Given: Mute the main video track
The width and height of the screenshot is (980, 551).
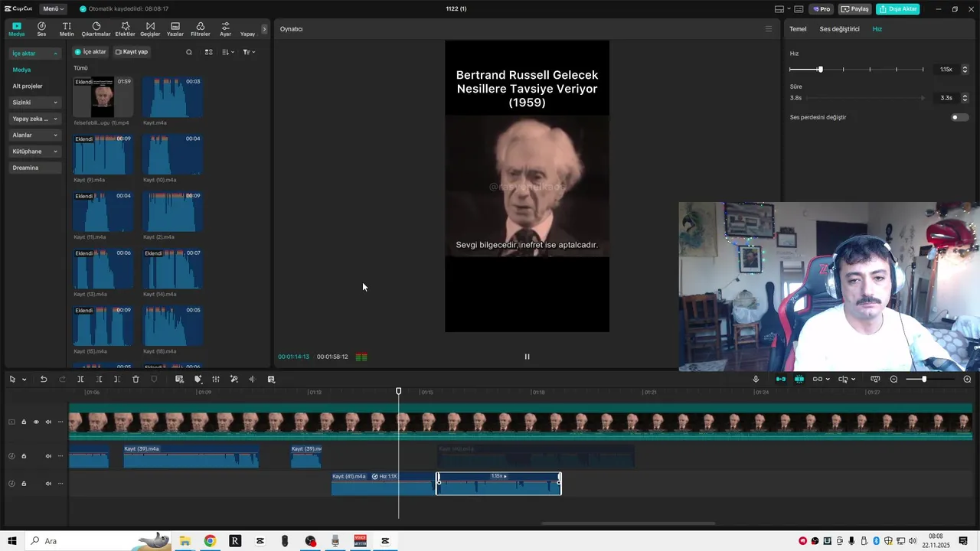Looking at the screenshot, I should pyautogui.click(x=48, y=422).
